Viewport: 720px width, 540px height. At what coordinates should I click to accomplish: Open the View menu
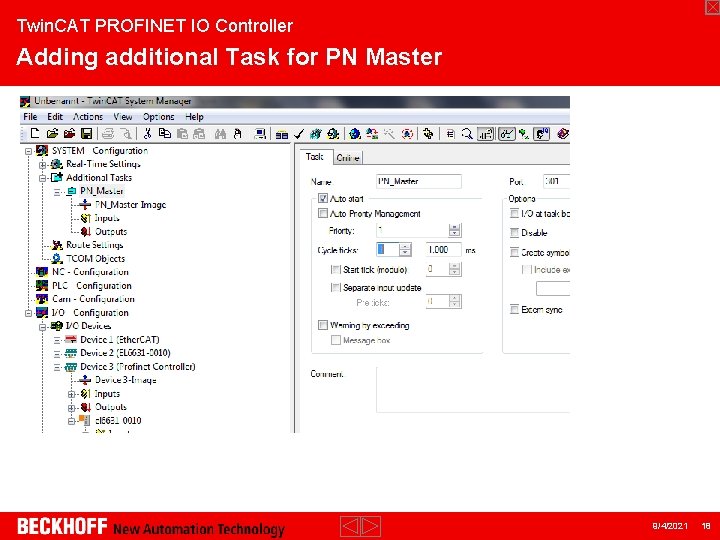(x=123, y=117)
